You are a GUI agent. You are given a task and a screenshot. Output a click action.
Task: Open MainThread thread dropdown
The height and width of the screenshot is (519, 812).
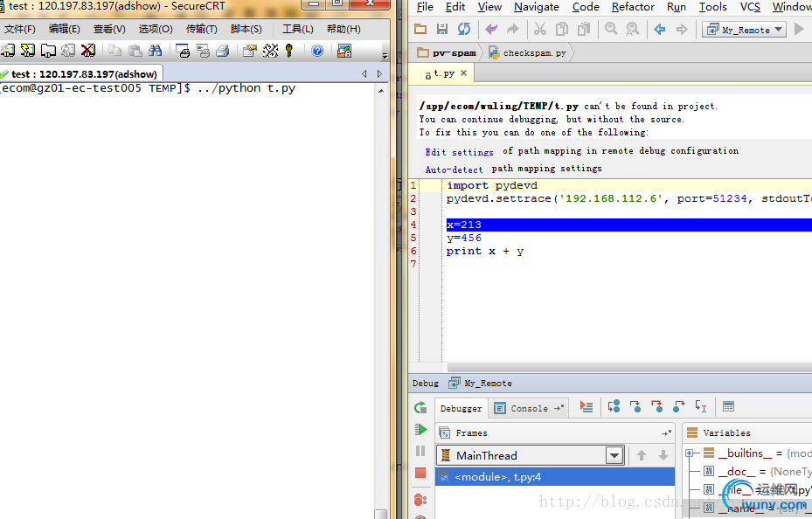point(614,456)
